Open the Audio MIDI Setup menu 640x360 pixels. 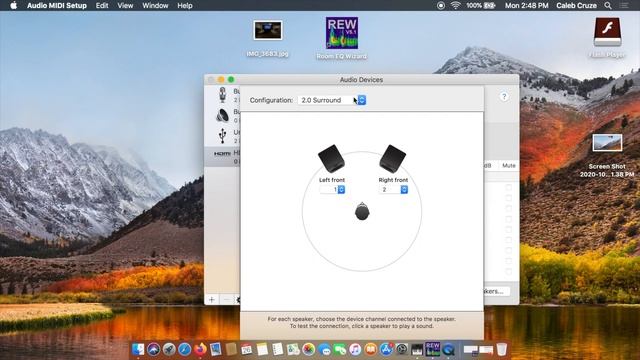pos(57,6)
